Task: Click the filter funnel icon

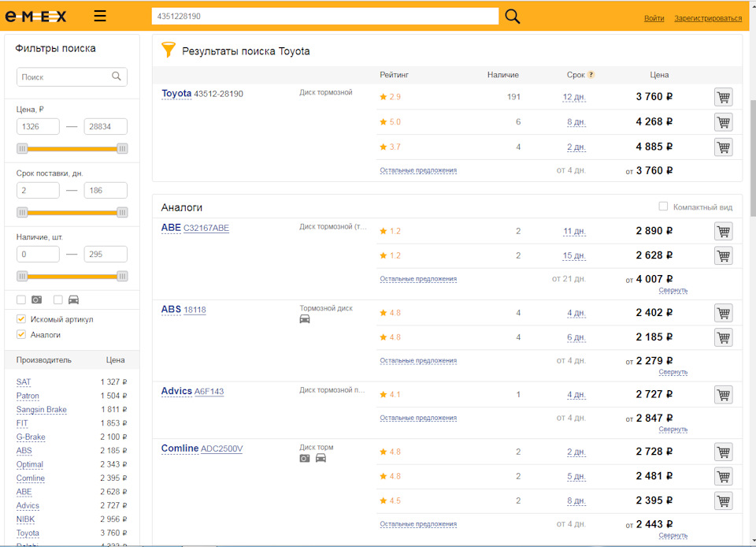Action: (x=169, y=50)
